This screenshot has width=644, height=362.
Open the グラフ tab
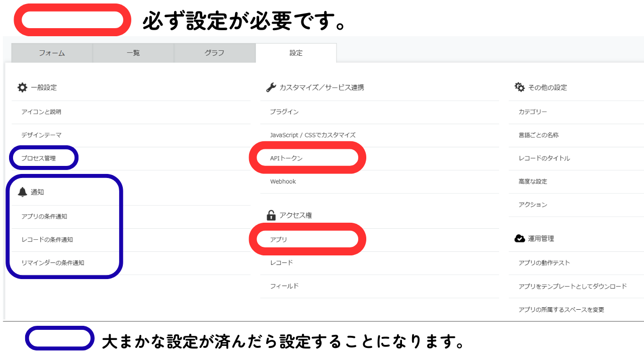pyautogui.click(x=215, y=52)
